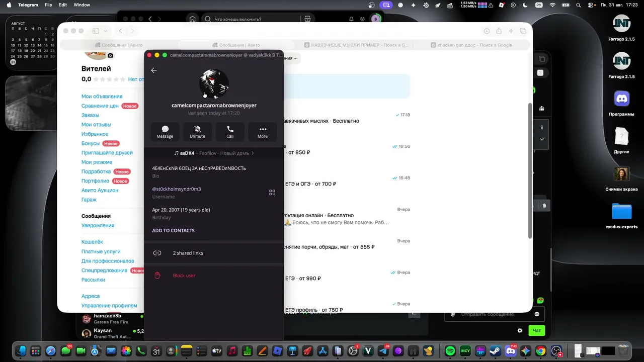The image size is (644, 362).
Task: Go back using the Telegram profile back arrow
Action: point(154,70)
